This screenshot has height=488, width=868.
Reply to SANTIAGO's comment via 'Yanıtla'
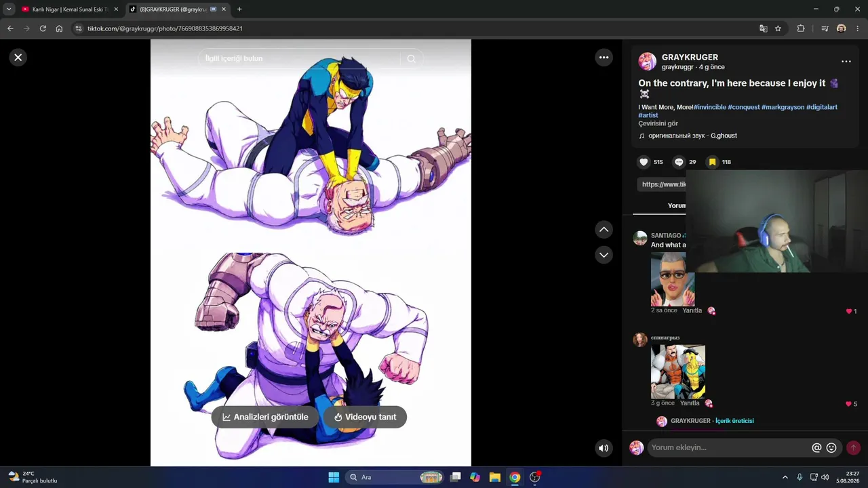pyautogui.click(x=692, y=310)
